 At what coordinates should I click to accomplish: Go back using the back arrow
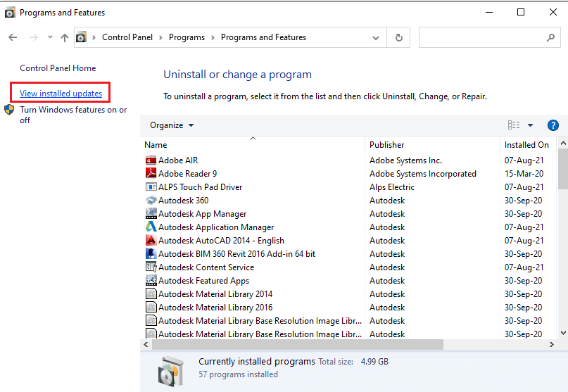13,37
